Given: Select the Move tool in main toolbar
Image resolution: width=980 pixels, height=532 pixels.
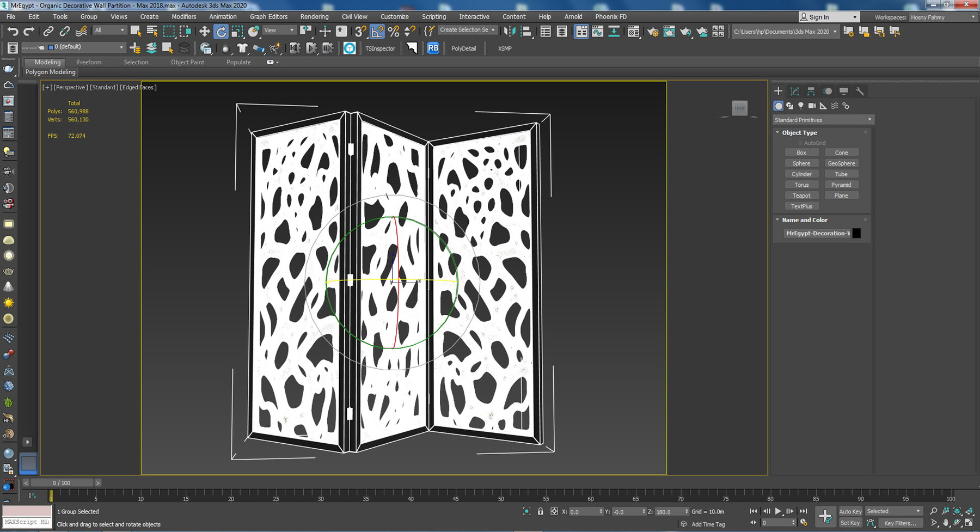Looking at the screenshot, I should click(205, 32).
